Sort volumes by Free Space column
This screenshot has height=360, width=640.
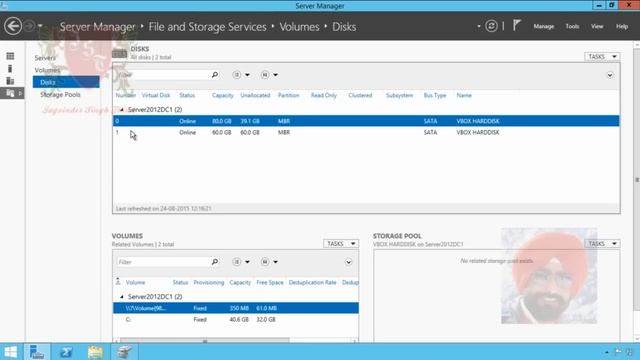coord(270,282)
